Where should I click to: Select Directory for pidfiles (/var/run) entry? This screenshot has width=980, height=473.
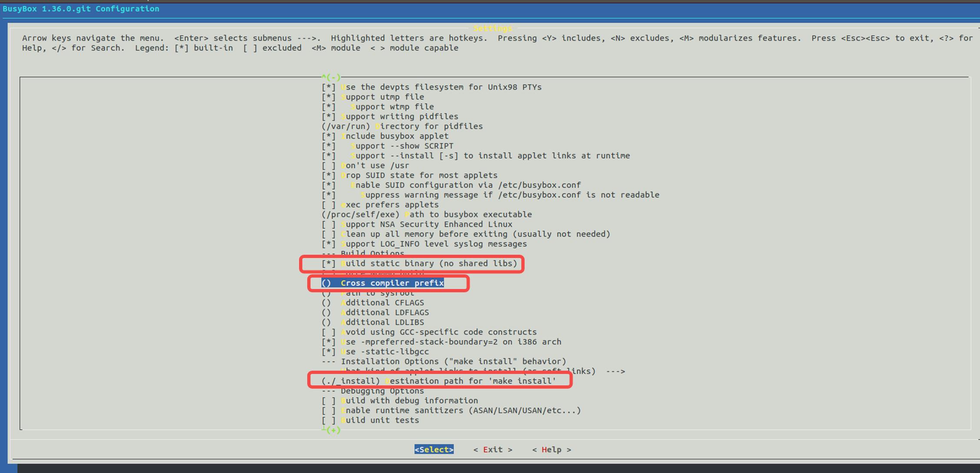click(402, 126)
